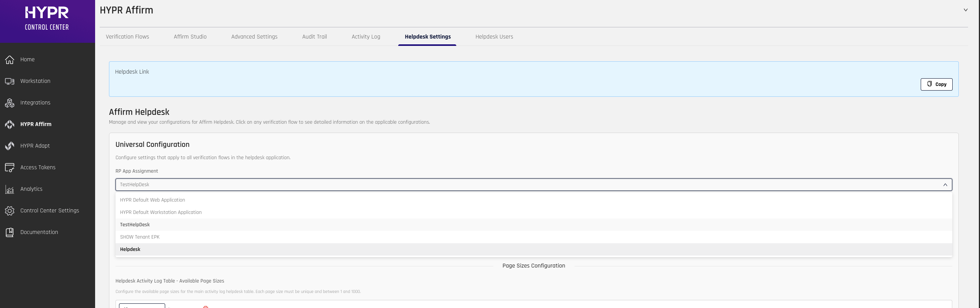Click the Workstation monitor icon in sidebar
The width and height of the screenshot is (980, 308).
(x=10, y=81)
